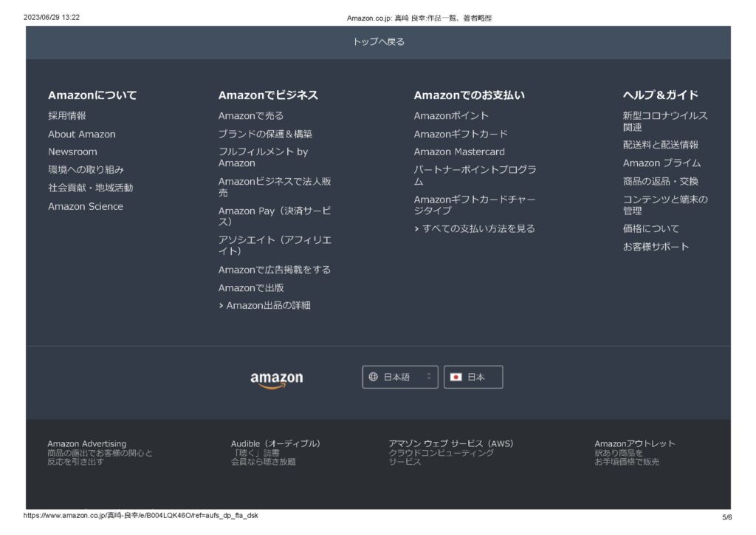Open the 日本語 language dropdown
The height and width of the screenshot is (535, 756).
coord(399,377)
